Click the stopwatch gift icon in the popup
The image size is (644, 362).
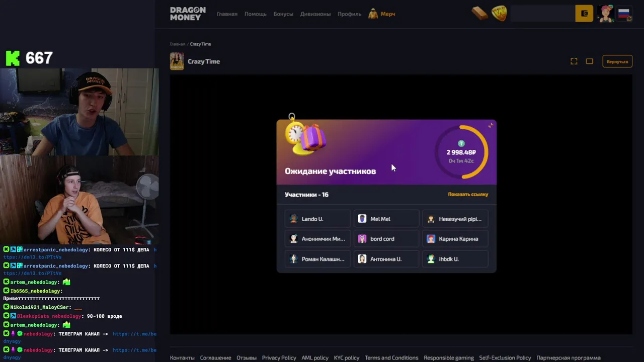click(x=305, y=134)
